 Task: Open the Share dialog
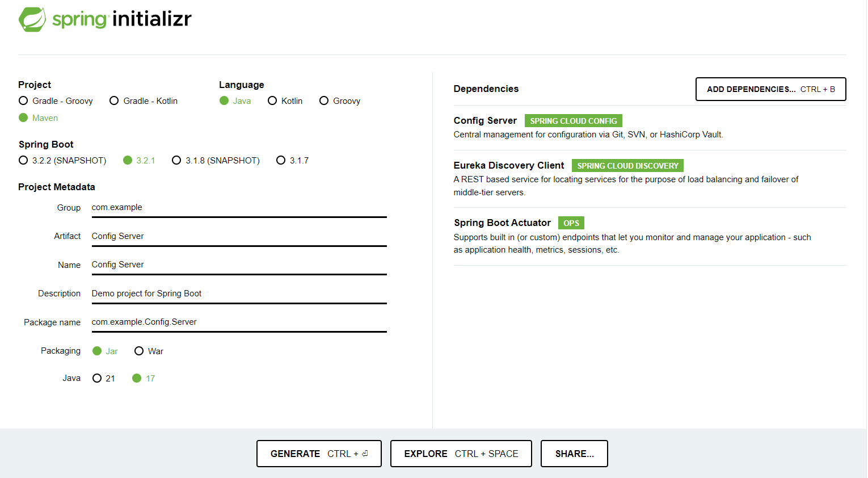(574, 454)
